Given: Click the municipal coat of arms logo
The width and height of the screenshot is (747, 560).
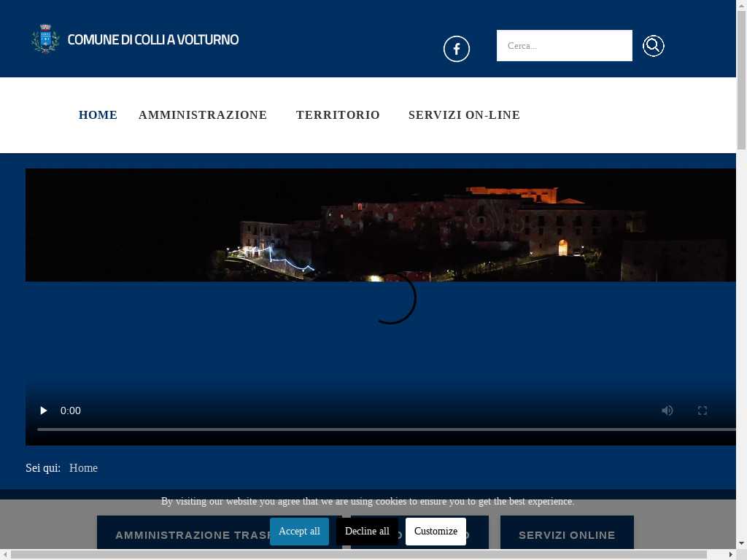Looking at the screenshot, I should point(45,39).
